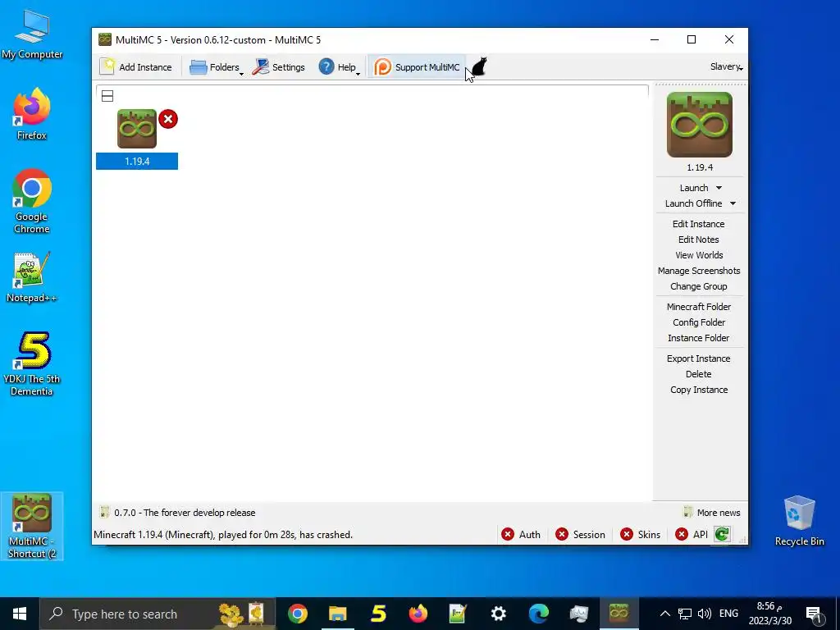The width and height of the screenshot is (840, 630).
Task: Click Change Group
Action: (x=699, y=286)
